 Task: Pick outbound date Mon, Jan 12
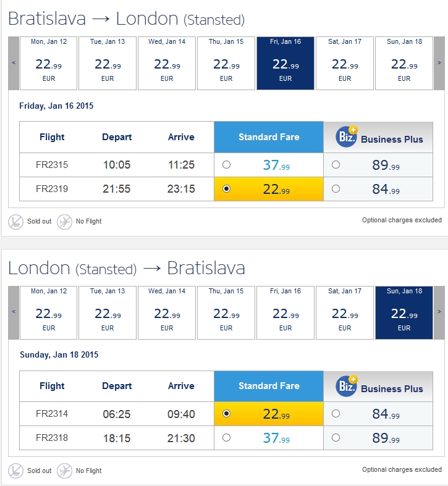49,63
